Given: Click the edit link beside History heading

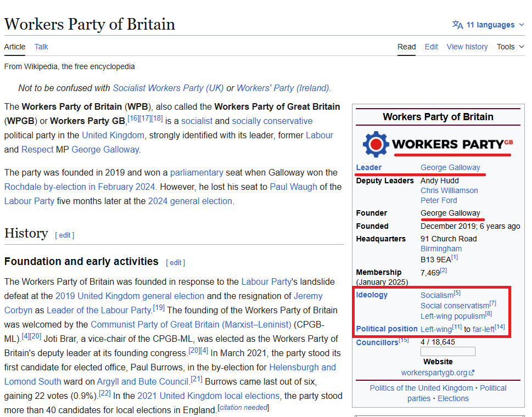Looking at the screenshot, I should [x=65, y=235].
